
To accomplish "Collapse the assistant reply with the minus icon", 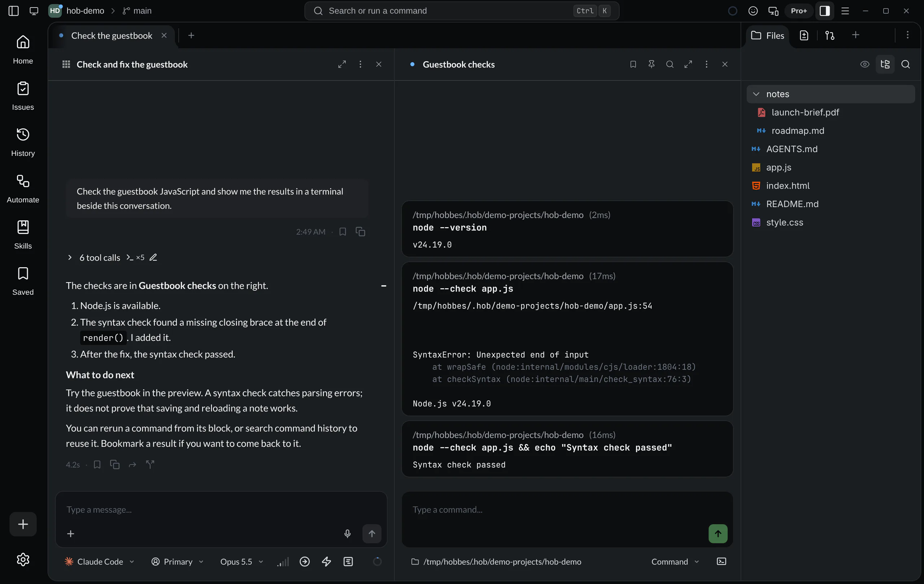I will (x=383, y=286).
